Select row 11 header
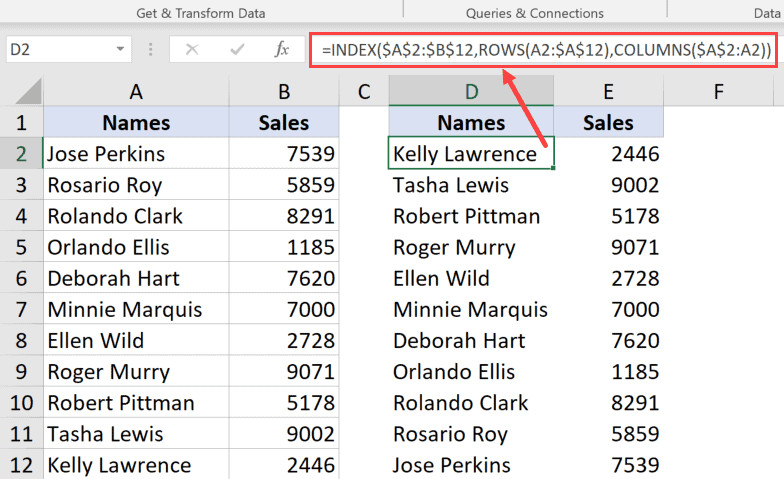 click(x=22, y=434)
